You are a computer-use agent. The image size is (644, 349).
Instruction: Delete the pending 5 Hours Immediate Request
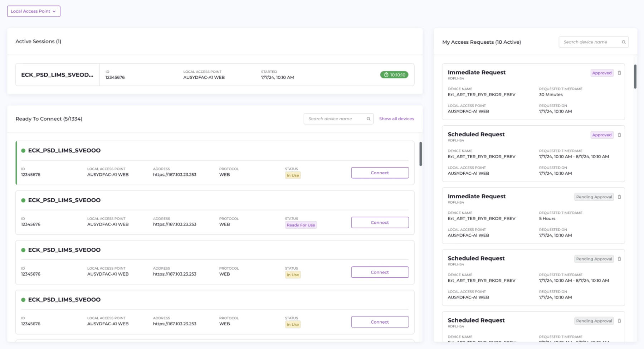coord(619,197)
